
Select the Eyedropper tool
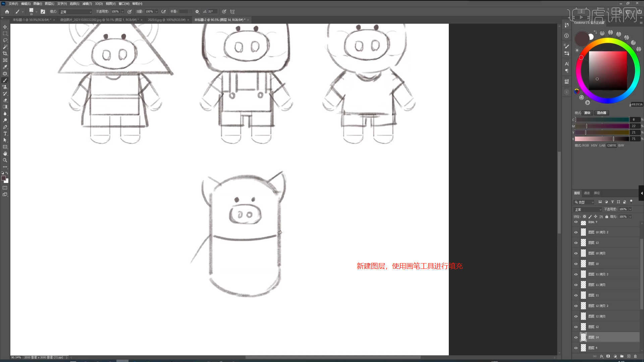tap(5, 67)
